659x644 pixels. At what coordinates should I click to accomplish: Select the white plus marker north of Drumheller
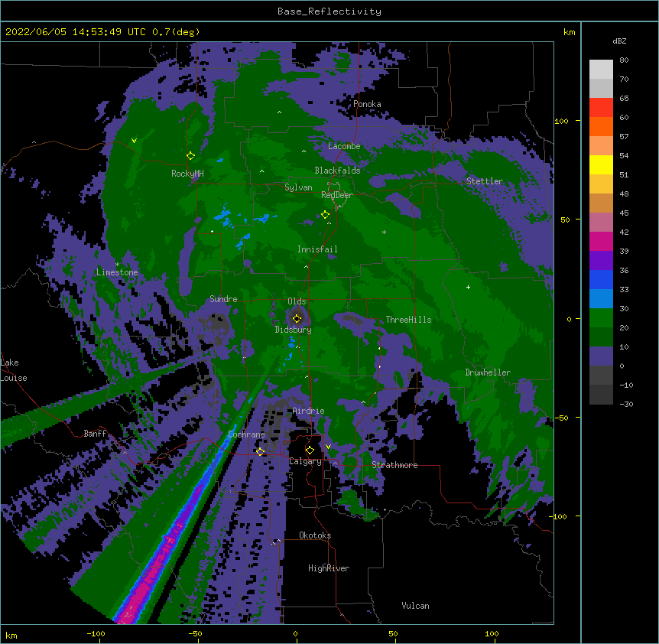pos(468,287)
